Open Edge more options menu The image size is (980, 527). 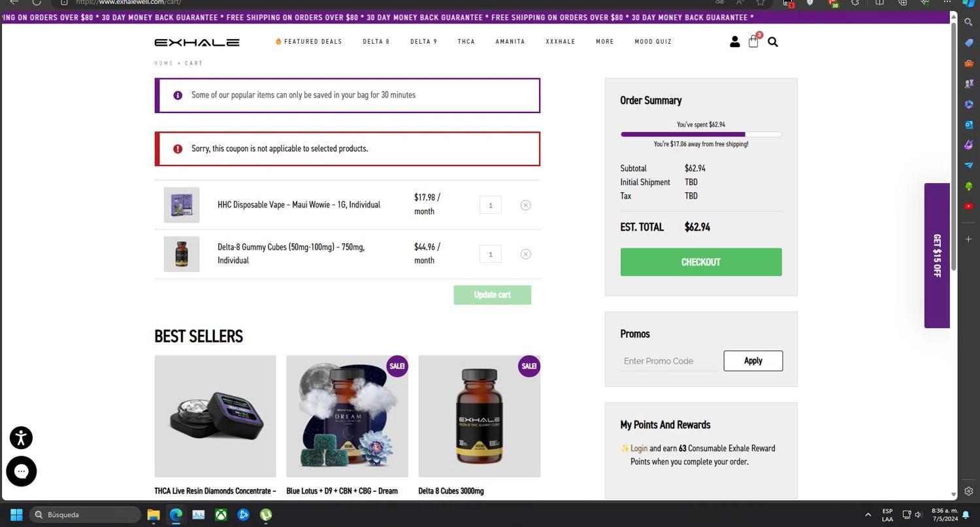pos(947,3)
